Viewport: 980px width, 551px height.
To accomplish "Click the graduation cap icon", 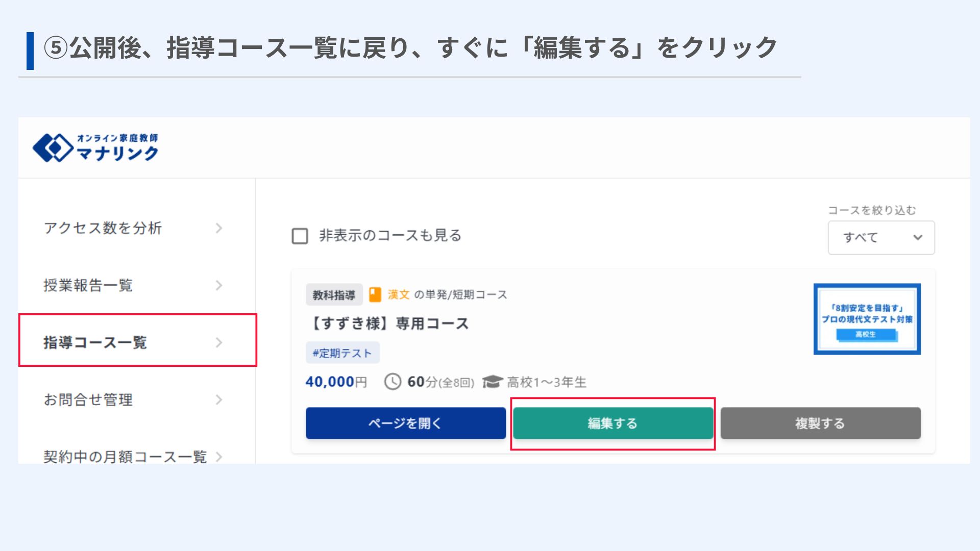I will (493, 382).
